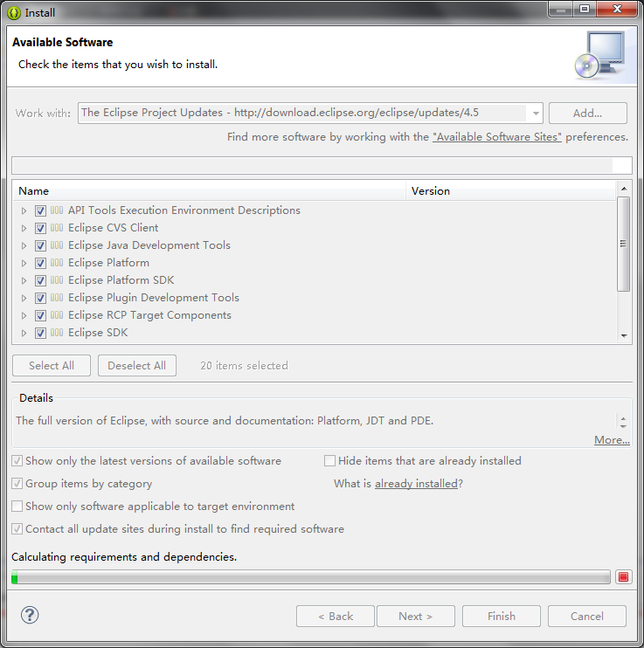Click the Details scroll up arrow
Viewport: 644px width, 648px height.
tap(623, 417)
